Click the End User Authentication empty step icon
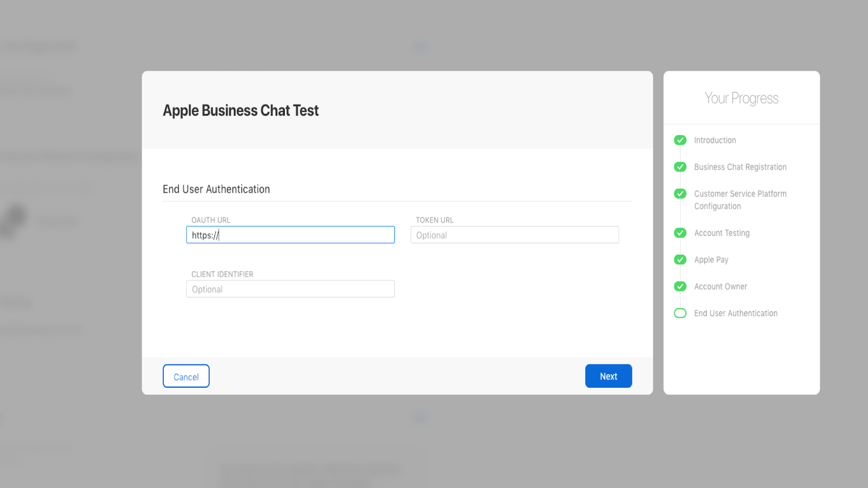This screenshot has width=868, height=488. click(680, 313)
